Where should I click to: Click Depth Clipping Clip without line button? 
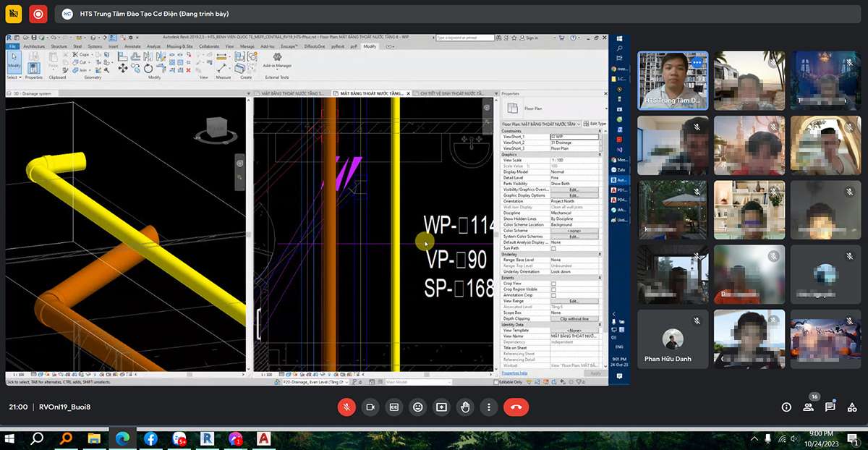tap(574, 318)
